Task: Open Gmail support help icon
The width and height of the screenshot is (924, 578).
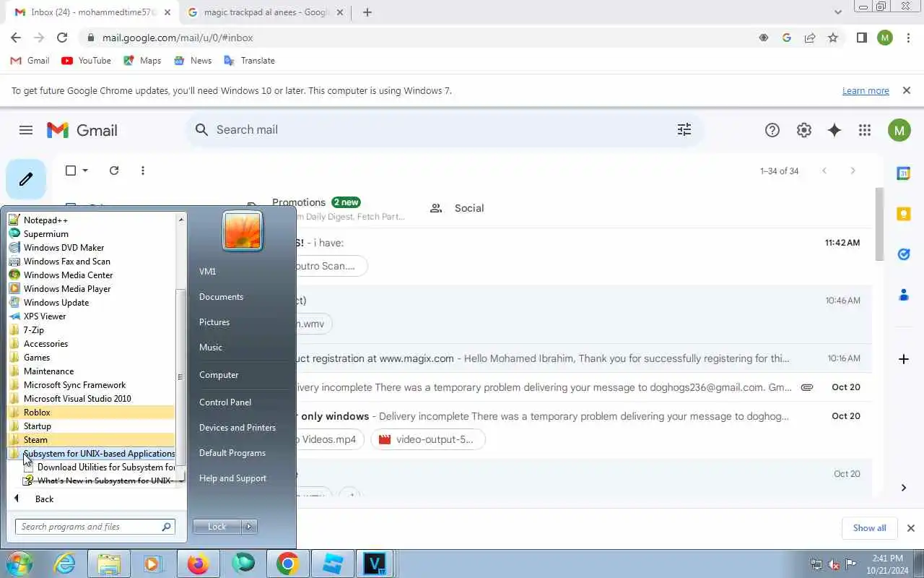Action: tap(772, 130)
